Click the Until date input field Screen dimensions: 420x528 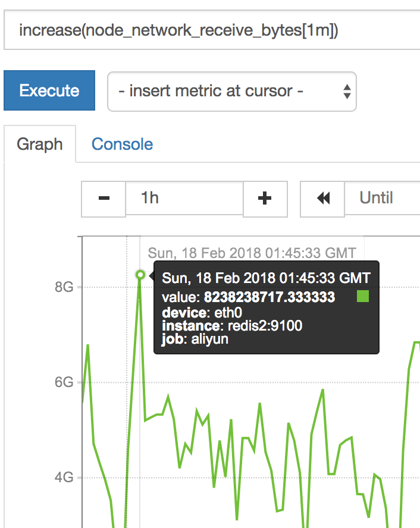[x=382, y=198]
